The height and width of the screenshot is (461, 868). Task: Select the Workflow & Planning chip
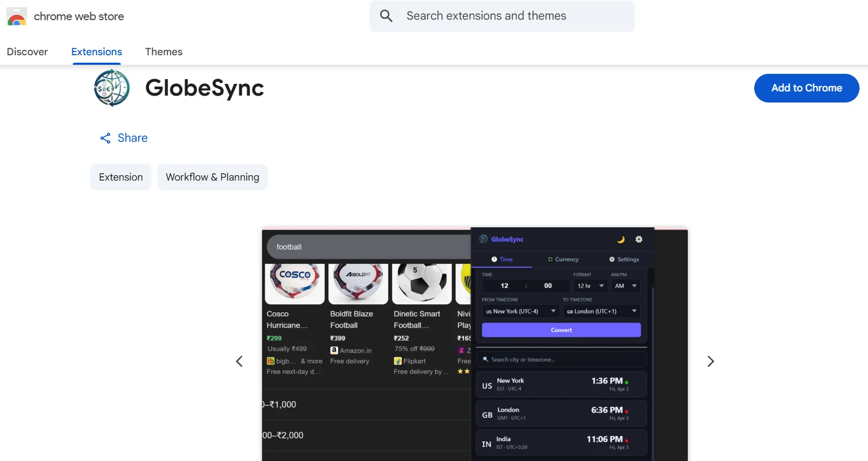point(213,177)
